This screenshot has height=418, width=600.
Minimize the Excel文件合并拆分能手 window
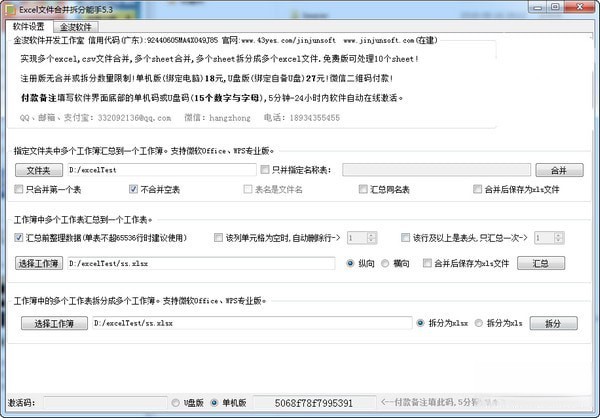(x=537, y=7)
